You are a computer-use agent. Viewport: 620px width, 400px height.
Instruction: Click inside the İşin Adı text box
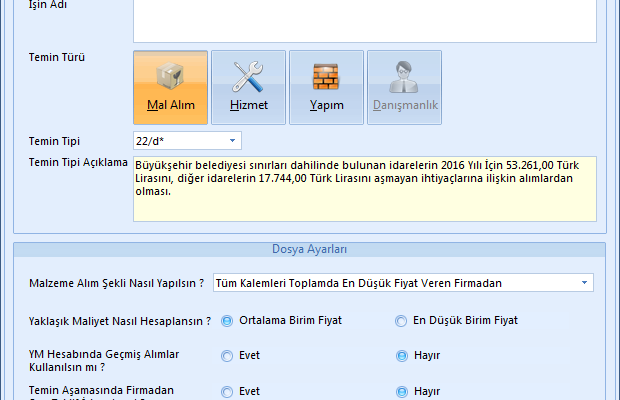pyautogui.click(x=365, y=20)
